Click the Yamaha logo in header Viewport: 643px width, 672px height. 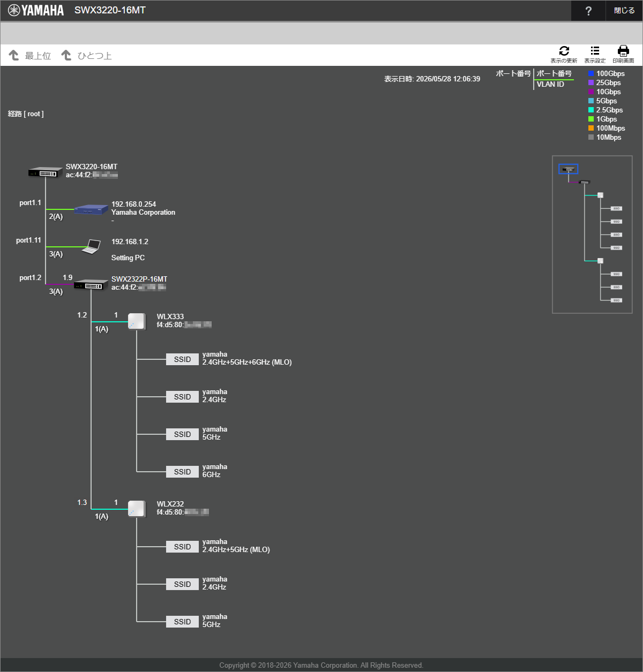(x=36, y=10)
